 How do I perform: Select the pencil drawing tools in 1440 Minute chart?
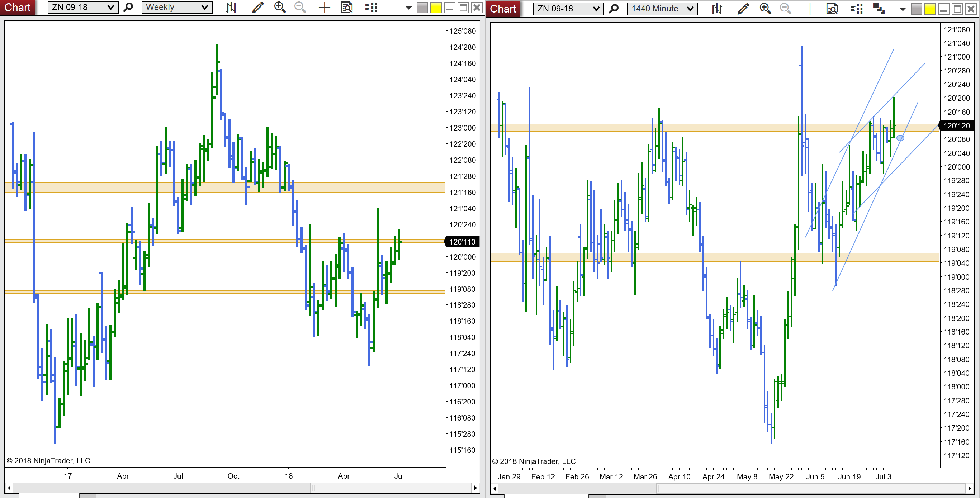click(743, 9)
